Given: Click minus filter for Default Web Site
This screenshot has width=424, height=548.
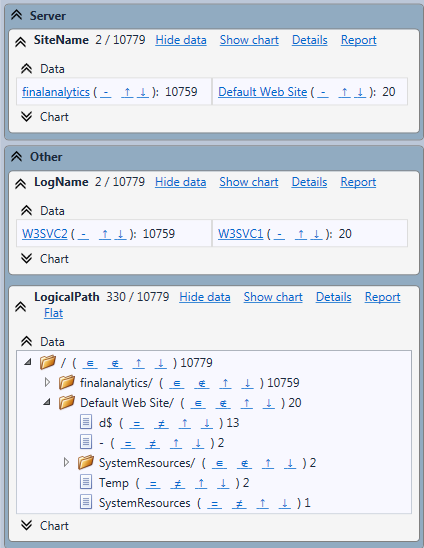Looking at the screenshot, I should coord(323,92).
